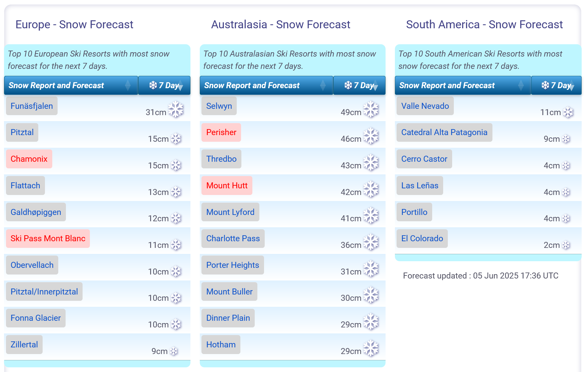
Task: Sort South America table by 7 Day column
Action: pyautogui.click(x=556, y=86)
